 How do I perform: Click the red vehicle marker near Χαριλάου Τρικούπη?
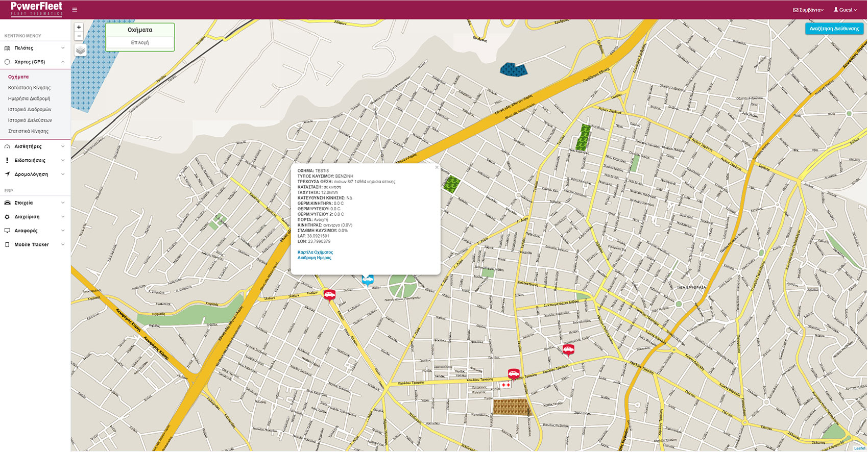click(x=514, y=374)
